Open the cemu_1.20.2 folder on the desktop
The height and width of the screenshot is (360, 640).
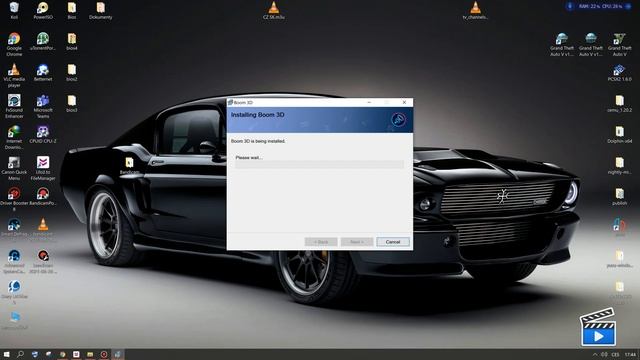(620, 104)
